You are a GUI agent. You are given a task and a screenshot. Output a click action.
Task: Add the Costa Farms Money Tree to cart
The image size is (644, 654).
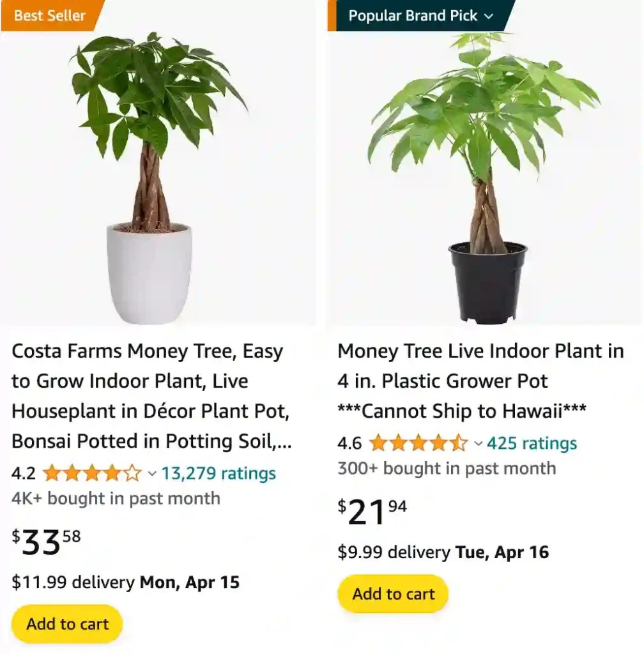66,624
